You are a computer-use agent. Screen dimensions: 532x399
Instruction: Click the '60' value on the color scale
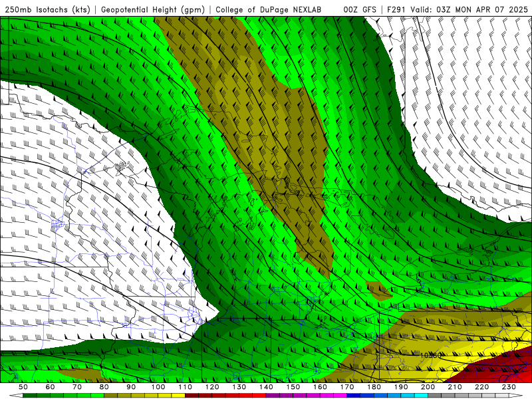pyautogui.click(x=50, y=387)
